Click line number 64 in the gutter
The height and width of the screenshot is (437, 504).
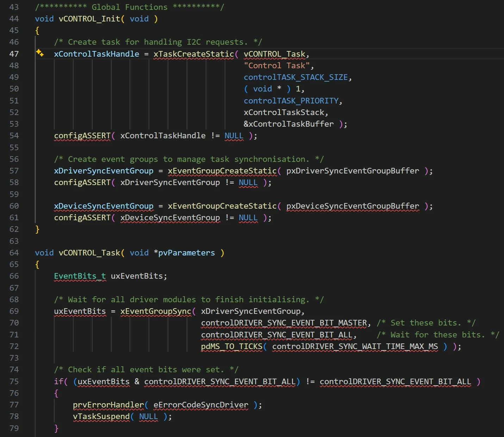(14, 253)
